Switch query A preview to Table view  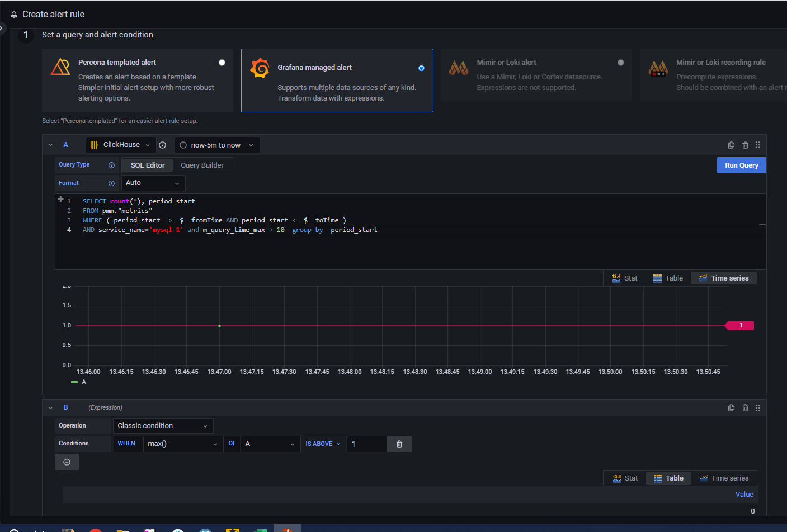click(668, 278)
